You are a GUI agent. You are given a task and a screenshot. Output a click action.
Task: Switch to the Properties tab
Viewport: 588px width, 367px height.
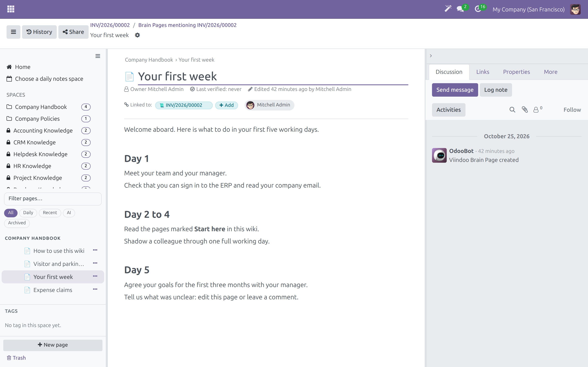[x=516, y=72]
